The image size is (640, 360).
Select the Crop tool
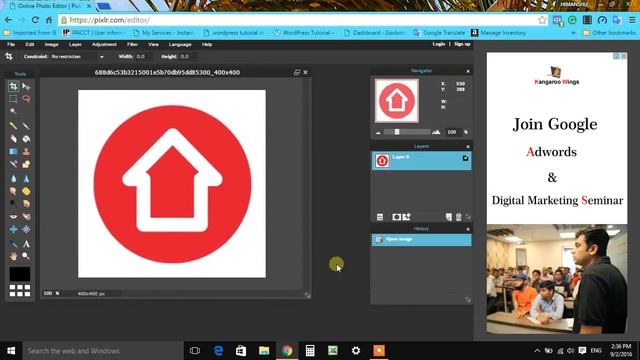tap(13, 86)
